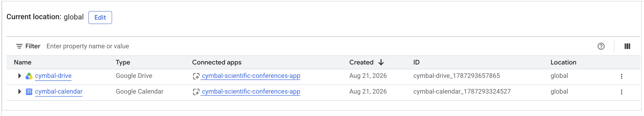Open the three-dot menu for cymbal-drive row
644x116 pixels.
click(621, 76)
